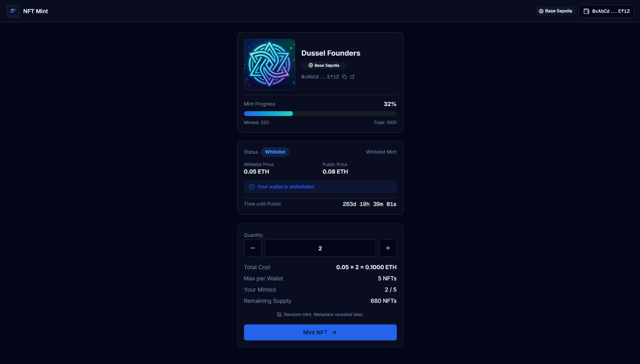
Task: Click the wallet address button showing 0xAbCd...Ef12
Action: pyautogui.click(x=606, y=11)
